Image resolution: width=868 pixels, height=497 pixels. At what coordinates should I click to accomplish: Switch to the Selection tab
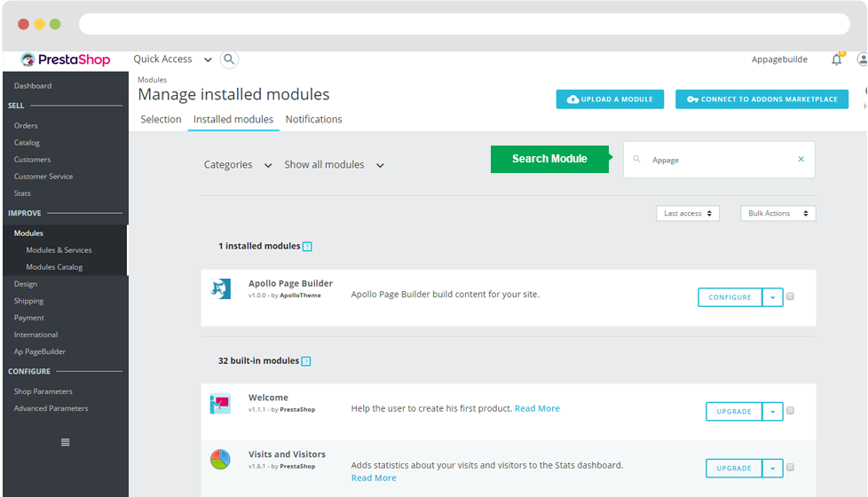162,120
